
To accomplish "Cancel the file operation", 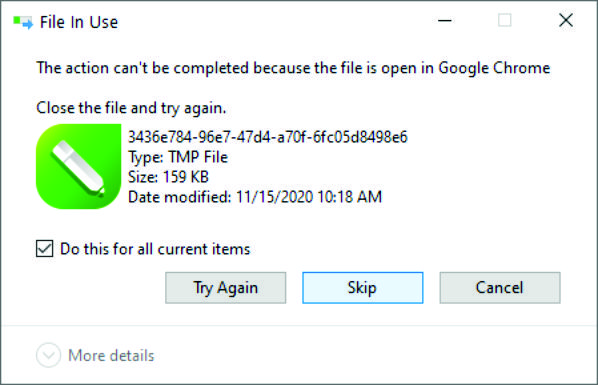I will (500, 288).
